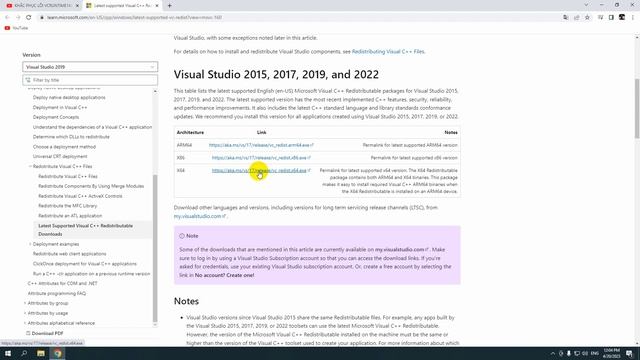The width and height of the screenshot is (640, 360).
Task: Open Universal CRT deployment item
Action: [60, 156]
